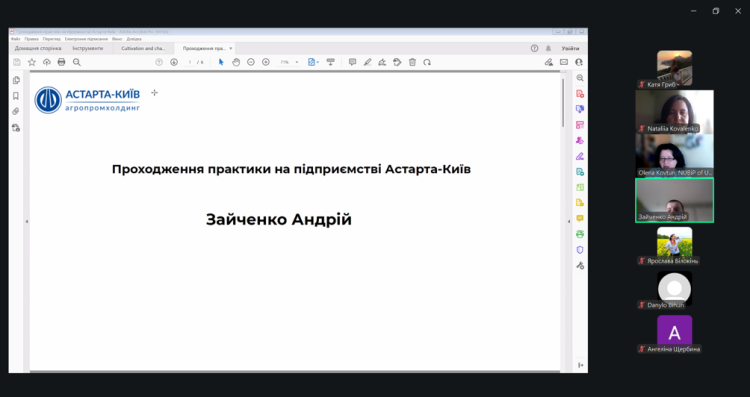Select Ярослава Білокінь participant tile

pyautogui.click(x=674, y=245)
